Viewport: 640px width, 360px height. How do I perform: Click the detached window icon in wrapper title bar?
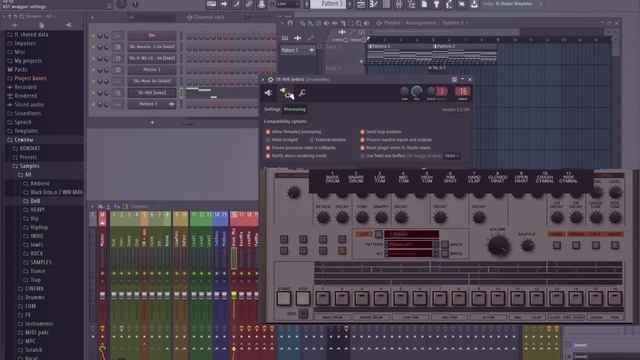(454, 79)
